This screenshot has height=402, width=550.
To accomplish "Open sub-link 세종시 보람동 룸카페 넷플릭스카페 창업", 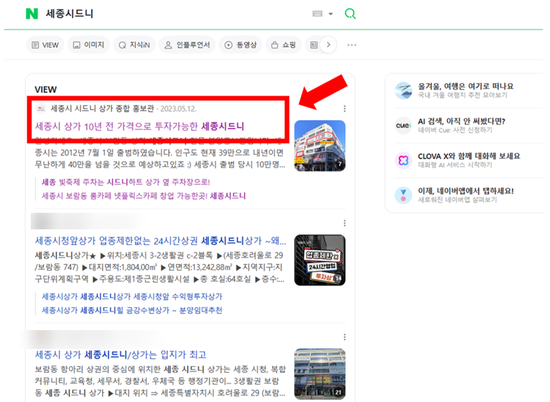I will (x=143, y=196).
